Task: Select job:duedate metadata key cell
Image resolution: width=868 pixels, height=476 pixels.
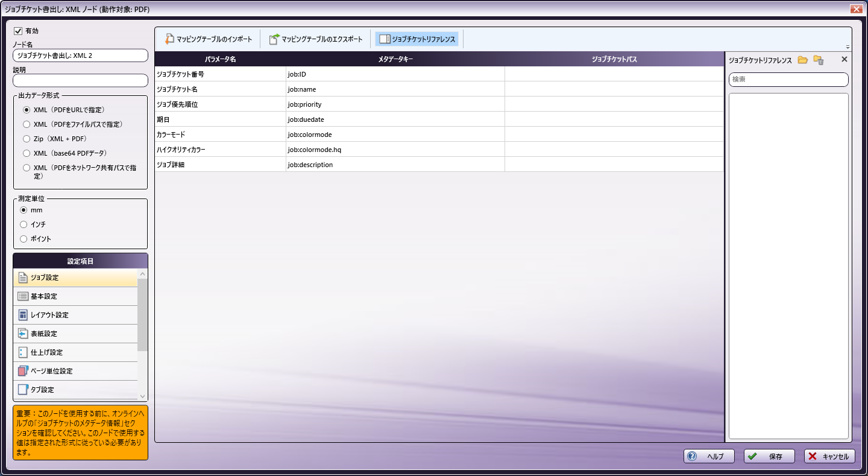Action: (395, 119)
